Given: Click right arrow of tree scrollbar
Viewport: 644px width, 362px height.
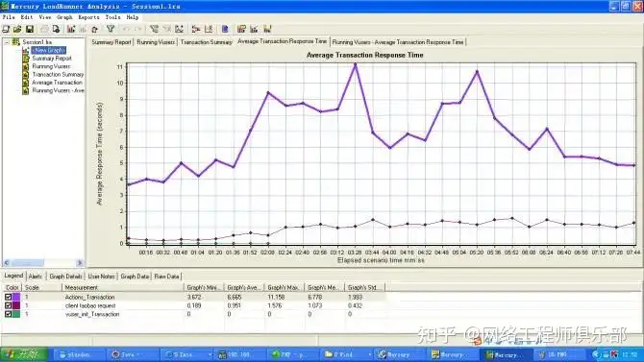Looking at the screenshot, I should (x=80, y=263).
